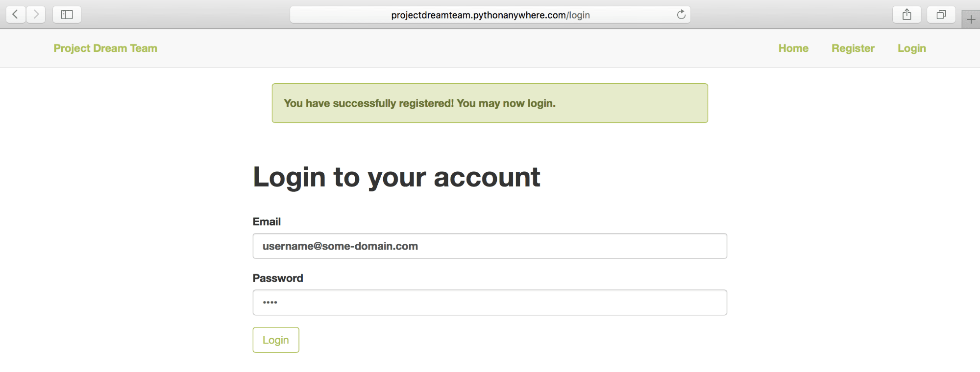Open the Project Dream Team brand link
The width and height of the screenshot is (980, 372).
click(x=105, y=48)
